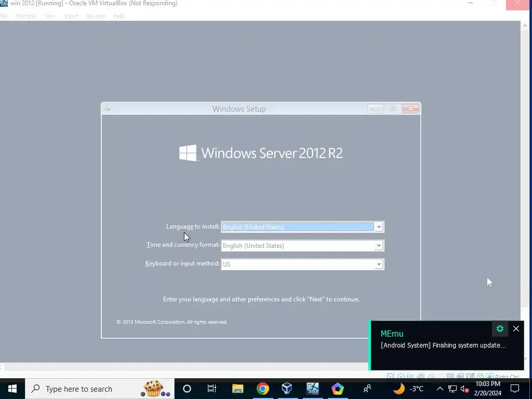Screen dimensions: 532x399
Task: Open the Input menu in VirtualBox
Action: click(71, 16)
